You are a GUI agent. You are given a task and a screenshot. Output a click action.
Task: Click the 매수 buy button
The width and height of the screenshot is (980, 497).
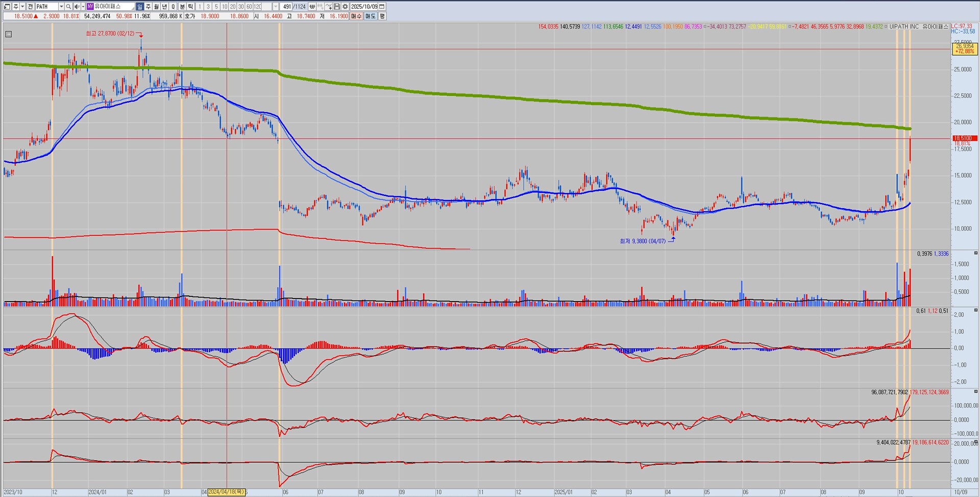coord(356,16)
